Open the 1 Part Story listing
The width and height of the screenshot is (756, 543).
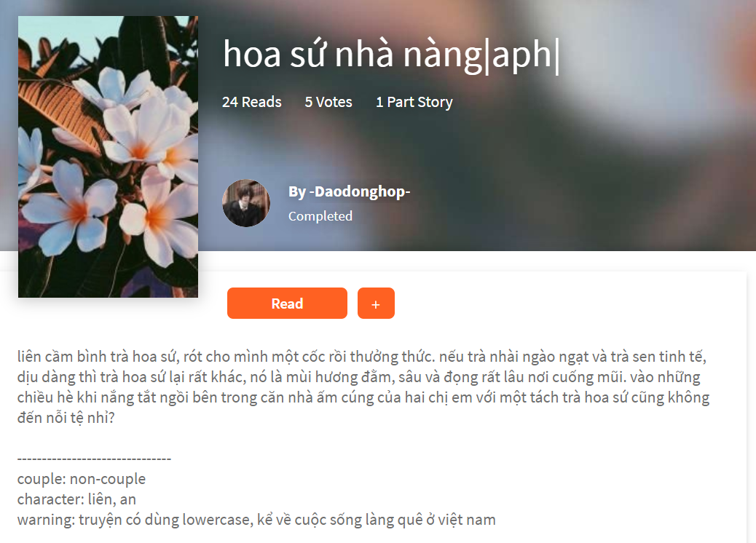(414, 102)
